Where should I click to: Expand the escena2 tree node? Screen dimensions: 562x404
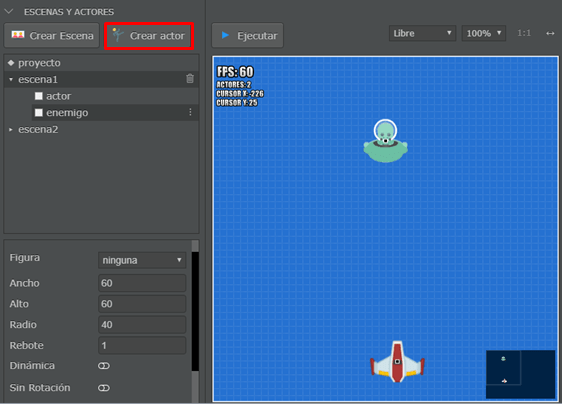pyautogui.click(x=11, y=129)
